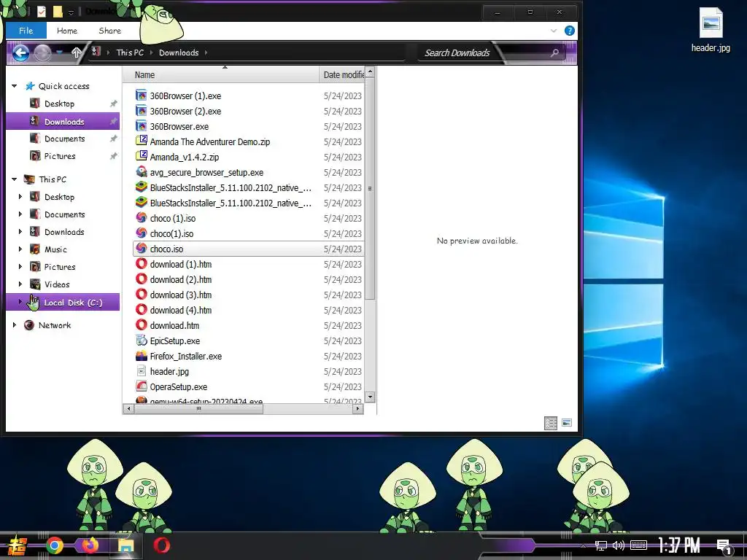Sort by Date modified column header

pyautogui.click(x=342, y=75)
